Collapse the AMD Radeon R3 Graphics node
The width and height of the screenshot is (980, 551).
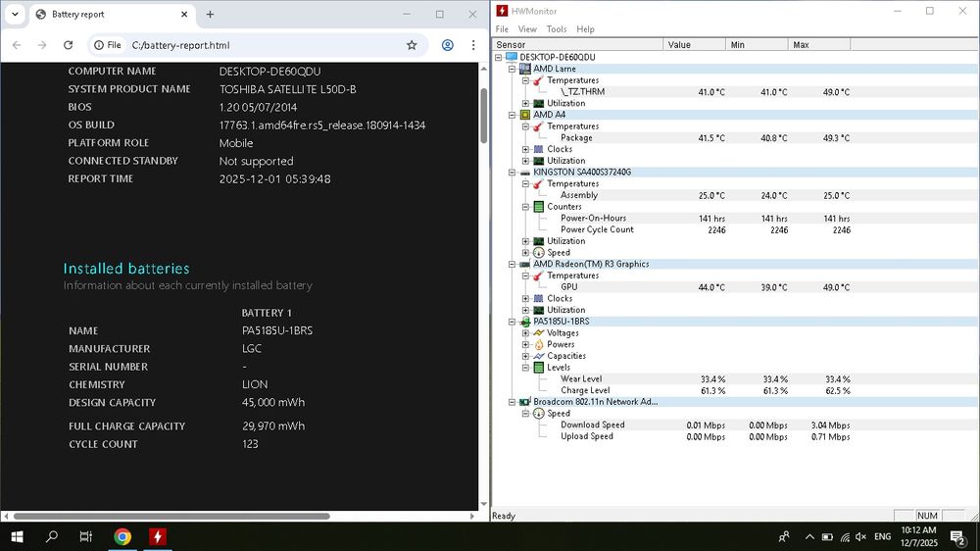(x=512, y=264)
